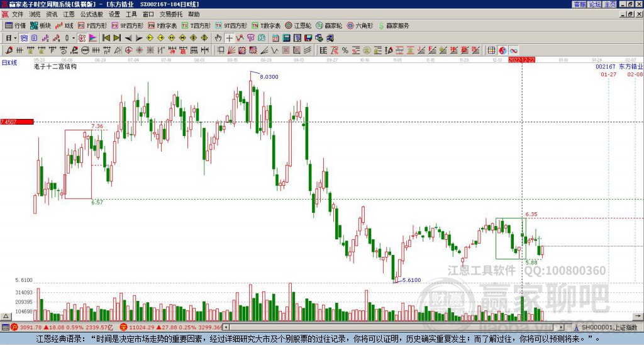644x345 pixels.
Task: Click the save floppy disk icon
Action: 308,38
